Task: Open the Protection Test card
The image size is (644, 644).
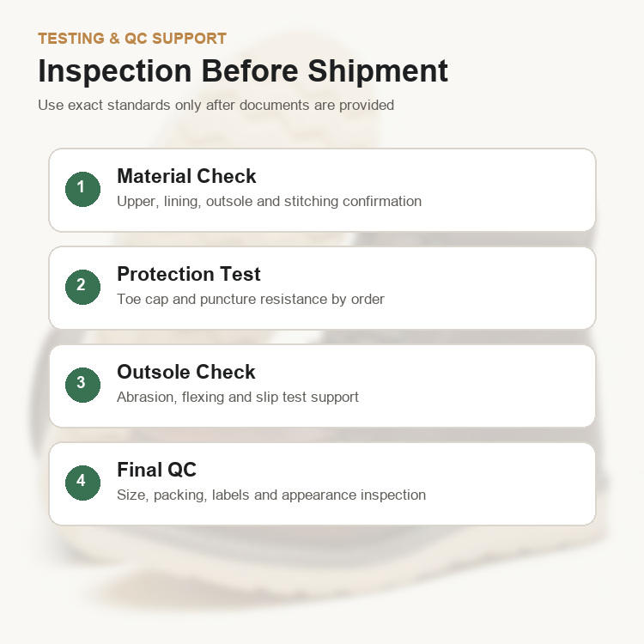Action: (322, 288)
